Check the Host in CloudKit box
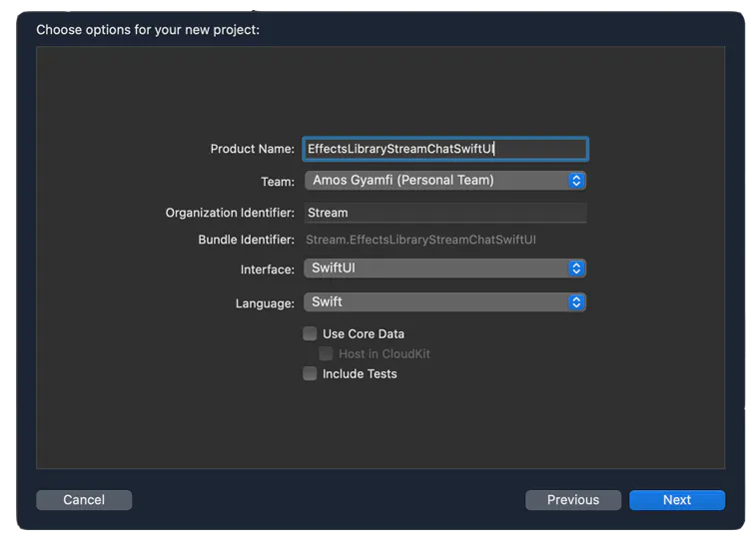The image size is (756, 545). pyautogui.click(x=326, y=353)
